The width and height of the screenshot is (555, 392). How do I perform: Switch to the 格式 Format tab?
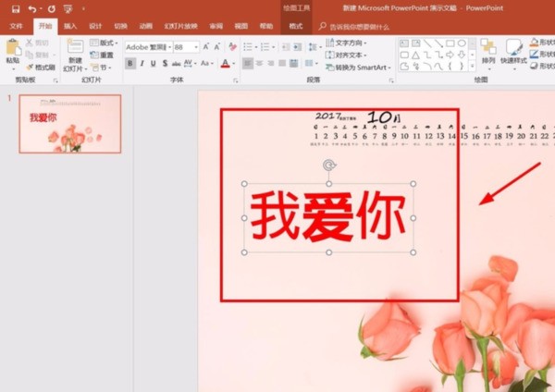click(296, 26)
